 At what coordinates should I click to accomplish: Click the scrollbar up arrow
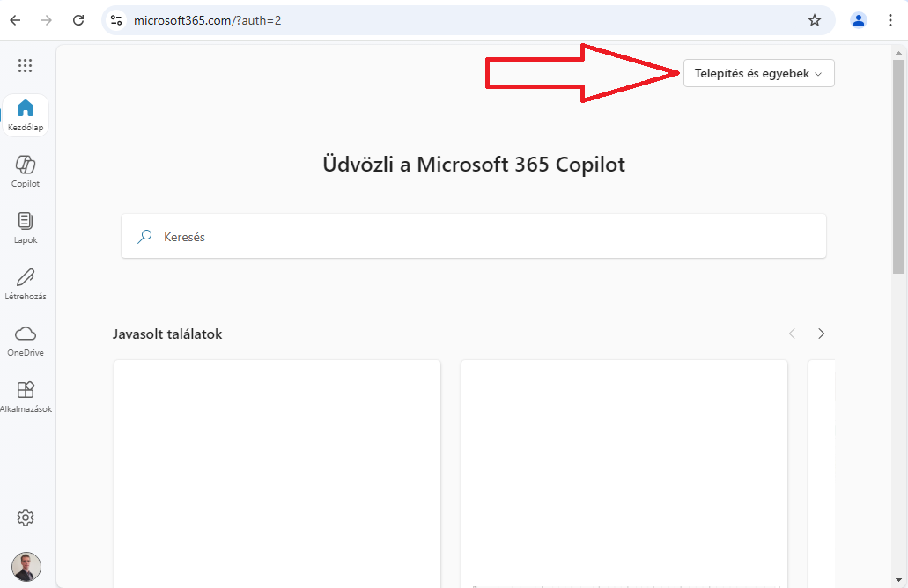898,53
